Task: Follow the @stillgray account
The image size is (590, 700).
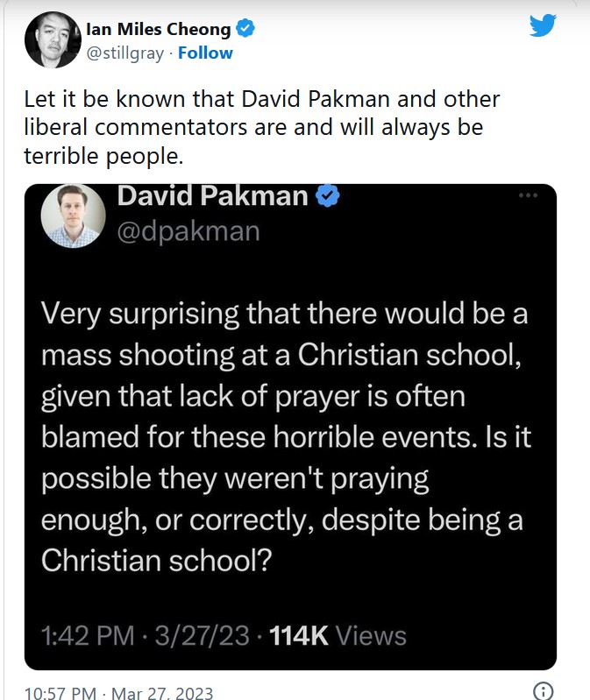Action: [205, 53]
